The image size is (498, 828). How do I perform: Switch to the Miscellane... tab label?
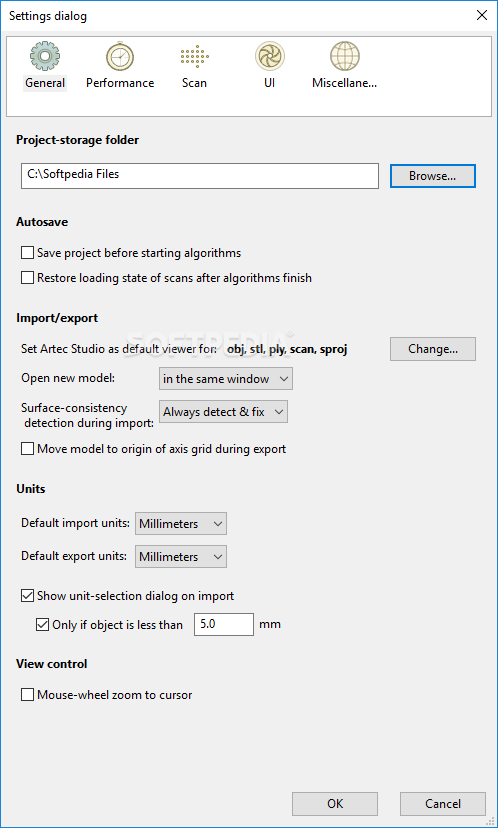point(344,83)
